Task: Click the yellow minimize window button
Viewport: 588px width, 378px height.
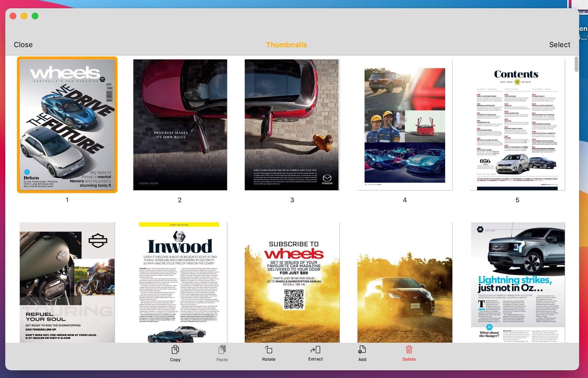Action: click(24, 16)
